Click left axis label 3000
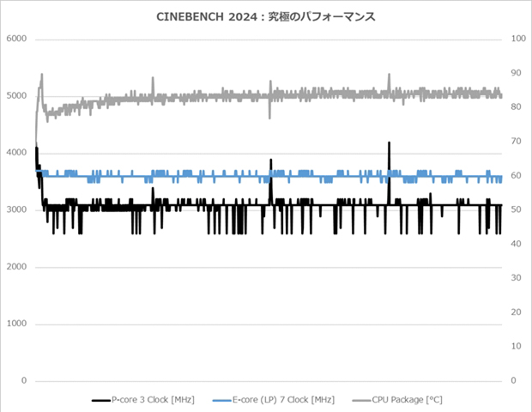Viewport: 532px width, 412px height. point(16,209)
